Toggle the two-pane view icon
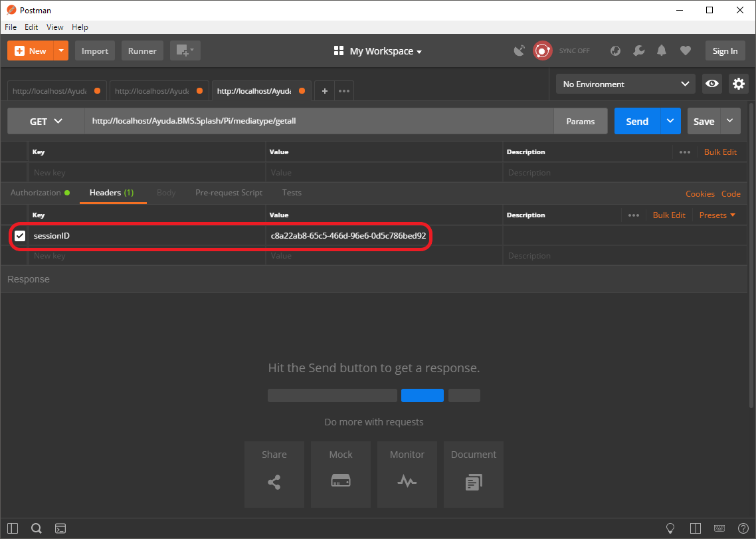Screen dimensions: 756x539 coord(696,528)
